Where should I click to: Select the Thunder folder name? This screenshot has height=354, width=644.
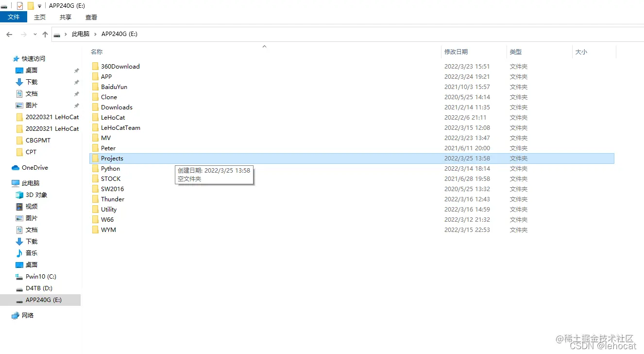(113, 199)
